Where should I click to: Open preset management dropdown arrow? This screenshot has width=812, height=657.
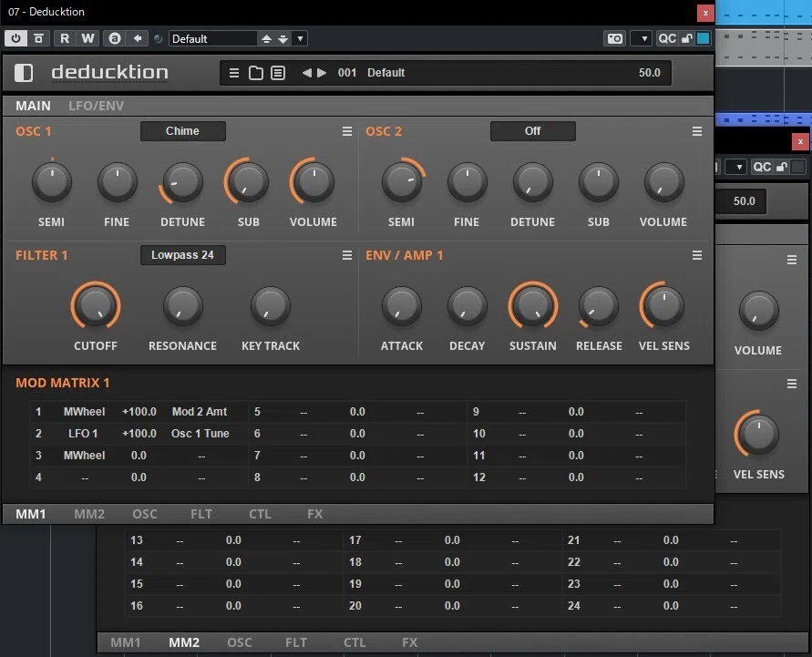tap(300, 39)
